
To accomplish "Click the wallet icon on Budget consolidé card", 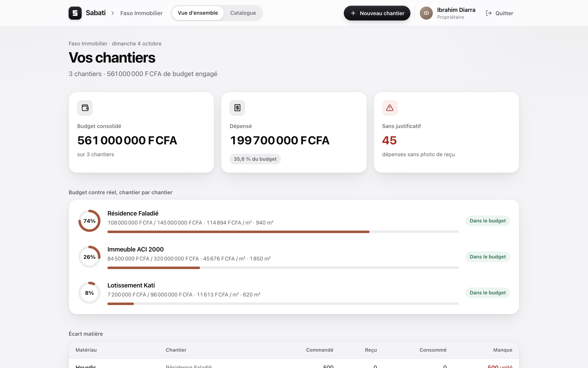I will [x=85, y=108].
